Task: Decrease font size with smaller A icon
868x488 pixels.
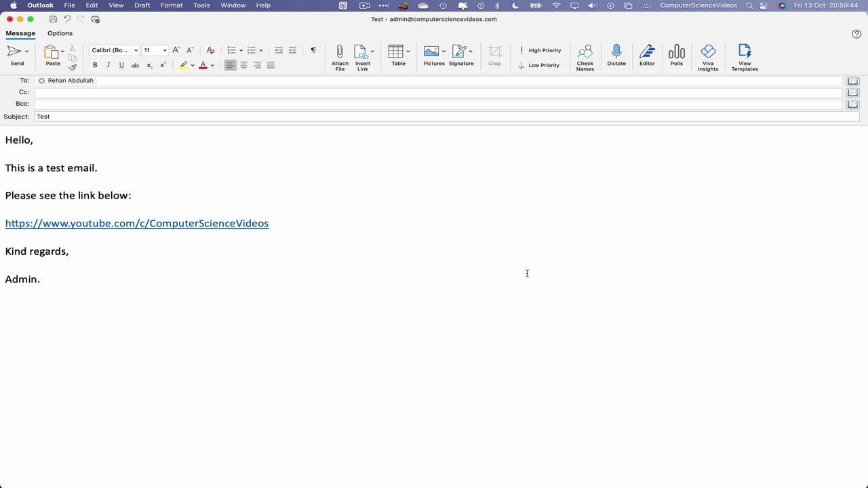Action: point(190,50)
